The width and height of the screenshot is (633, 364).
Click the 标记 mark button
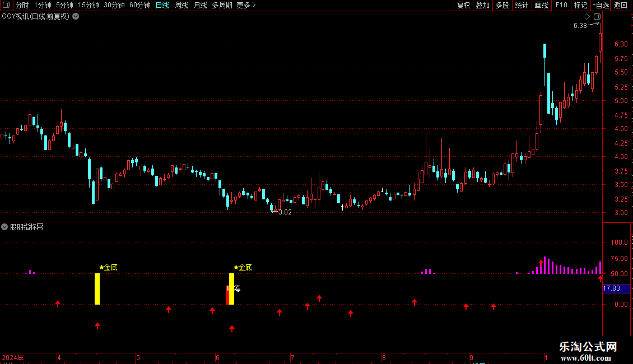coord(580,5)
